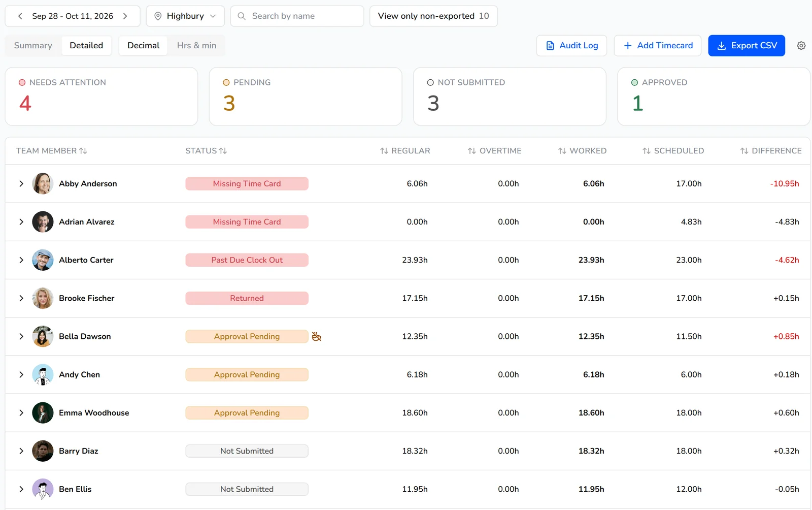The image size is (812, 510).
Task: Go to previous pay period arrow
Action: point(20,16)
